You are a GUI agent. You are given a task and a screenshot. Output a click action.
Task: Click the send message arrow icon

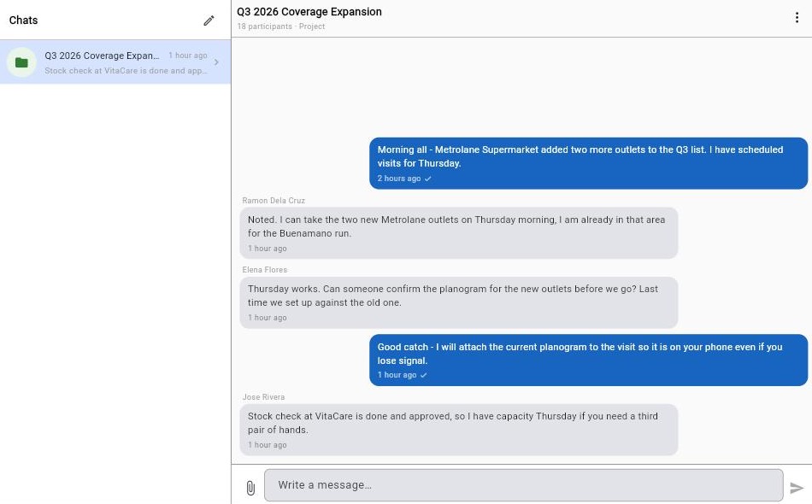click(x=797, y=488)
